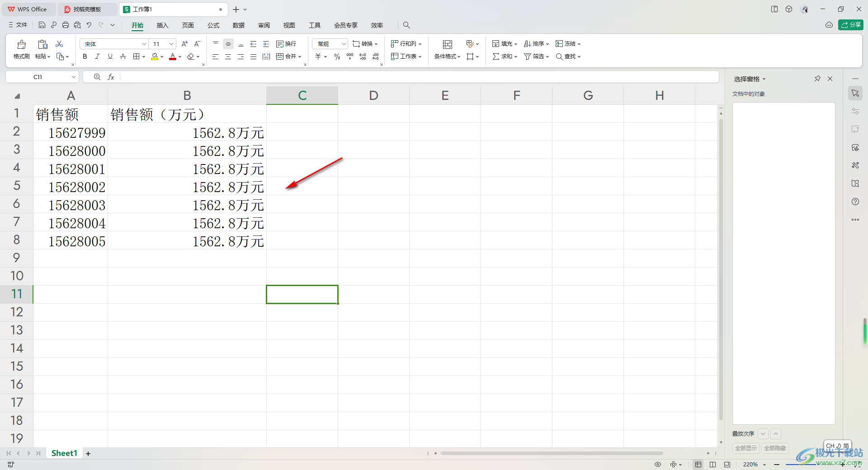This screenshot has width=868, height=470.
Task: Toggle bold formatting
Action: coord(85,56)
